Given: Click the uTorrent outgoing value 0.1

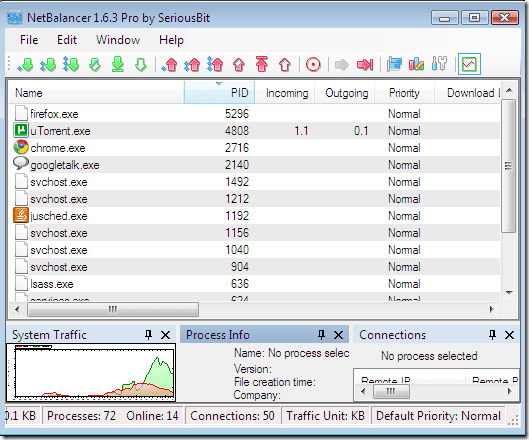Looking at the screenshot, I should point(361,131).
